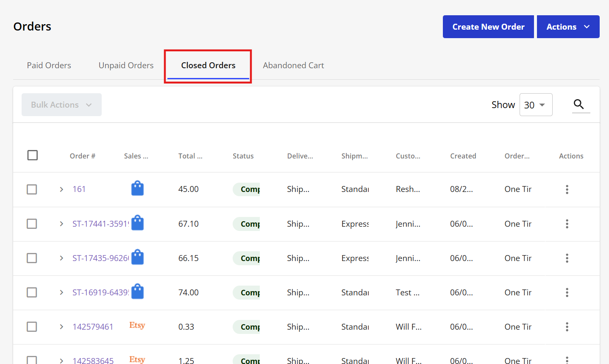Open the search magnifier icon
The height and width of the screenshot is (364, 609).
tap(579, 104)
